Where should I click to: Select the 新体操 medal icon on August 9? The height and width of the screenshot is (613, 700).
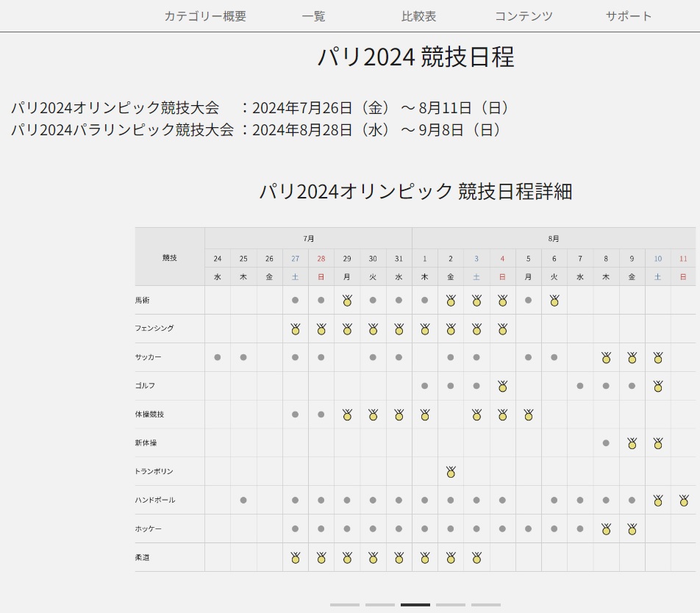pos(632,443)
